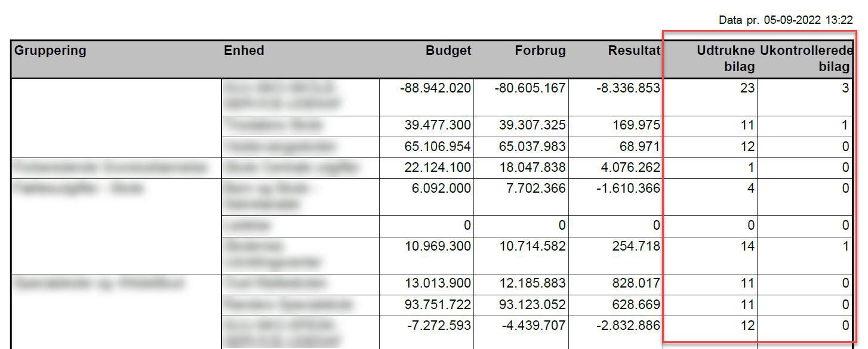This screenshot has height=349, width=868.
Task: Select budget cell showing -88.942.020
Action: pyautogui.click(x=436, y=88)
